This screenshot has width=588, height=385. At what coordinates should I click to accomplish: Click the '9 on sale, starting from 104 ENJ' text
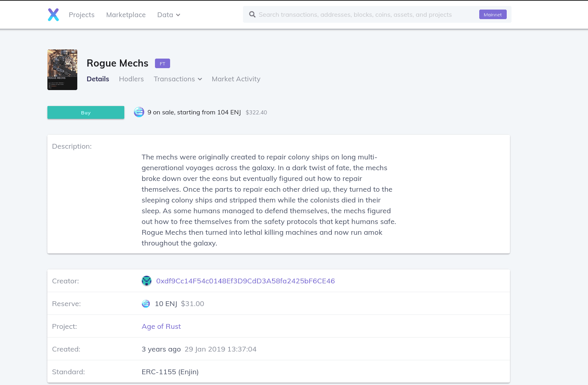coord(194,112)
